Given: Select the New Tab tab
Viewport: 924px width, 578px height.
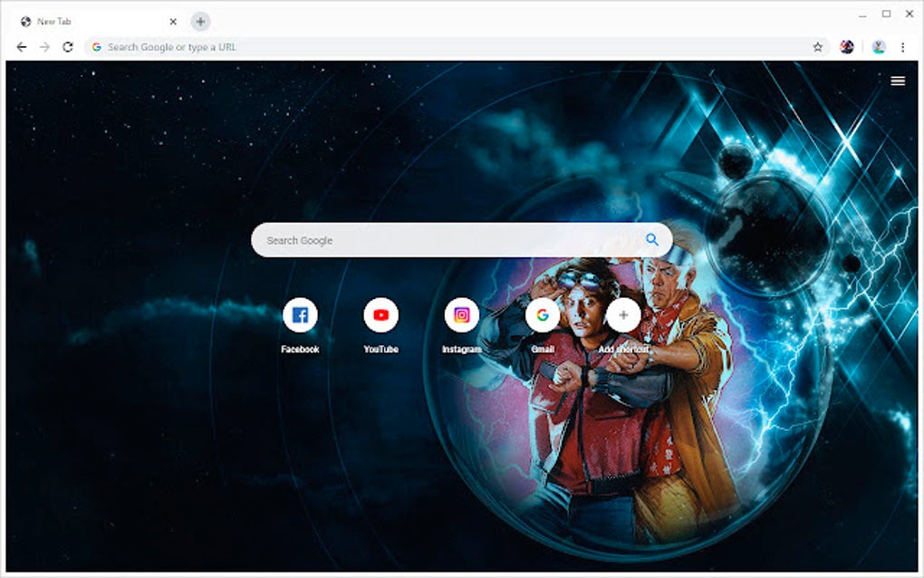Looking at the screenshot, I should 97,22.
